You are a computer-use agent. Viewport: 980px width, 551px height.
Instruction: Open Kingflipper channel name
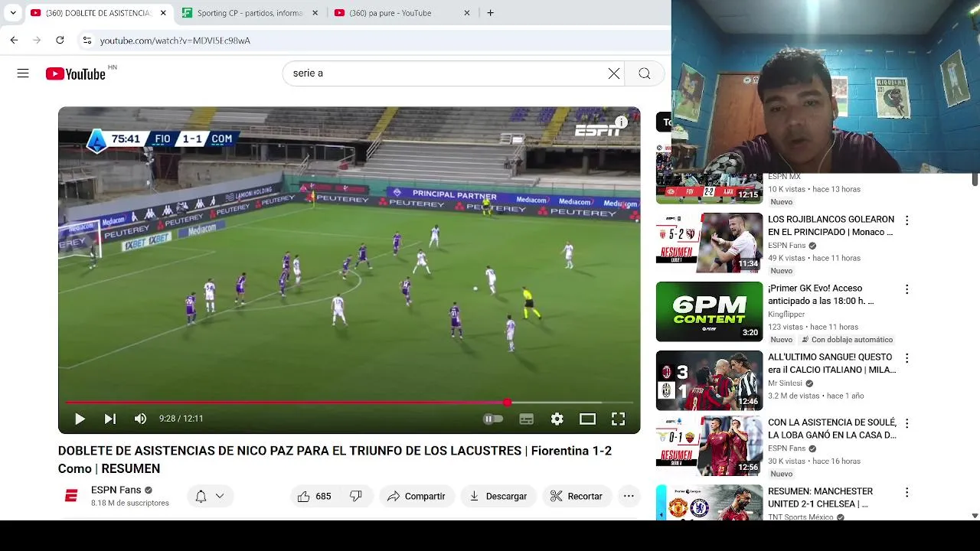coord(786,315)
